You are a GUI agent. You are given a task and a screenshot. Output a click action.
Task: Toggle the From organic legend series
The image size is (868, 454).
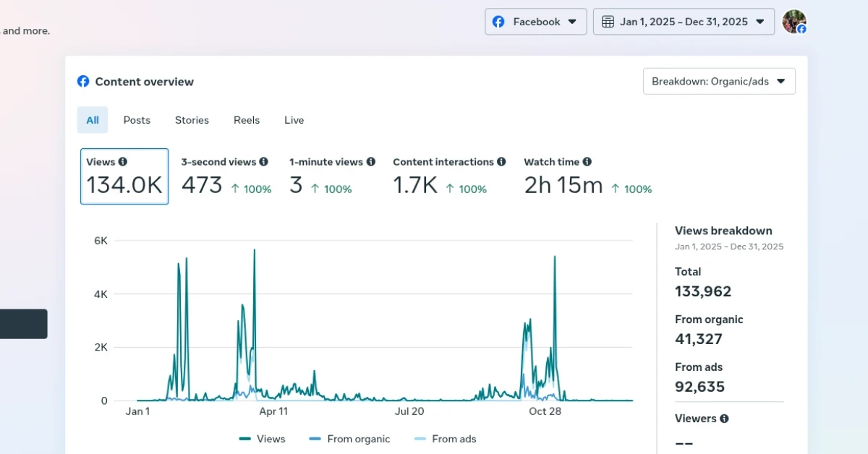point(349,439)
